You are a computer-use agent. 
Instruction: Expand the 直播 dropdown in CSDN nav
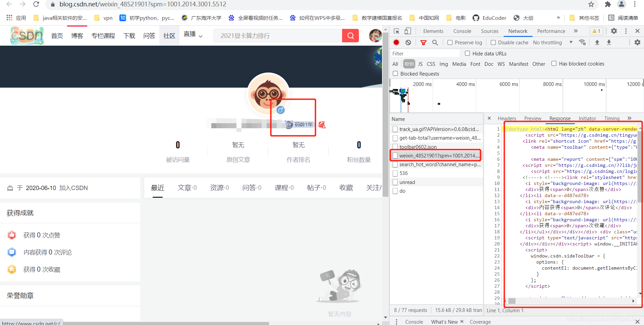(x=201, y=36)
